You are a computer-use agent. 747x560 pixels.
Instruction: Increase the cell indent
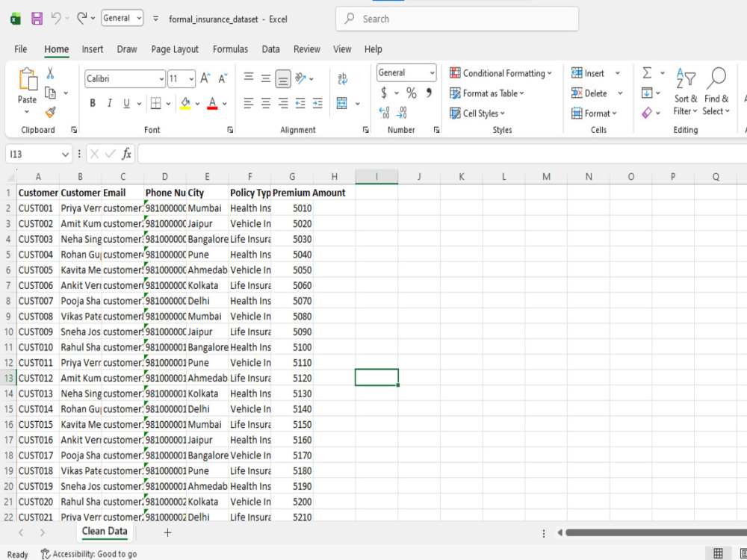click(x=317, y=103)
